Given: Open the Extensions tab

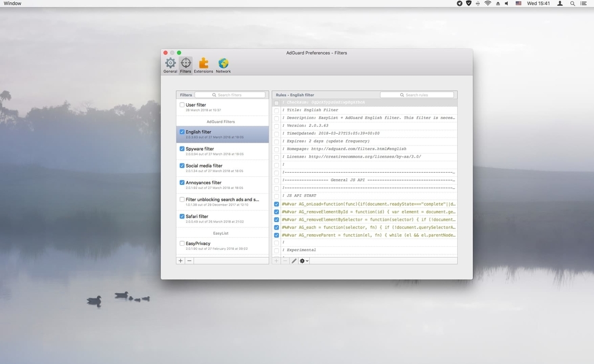Looking at the screenshot, I should 204,65.
